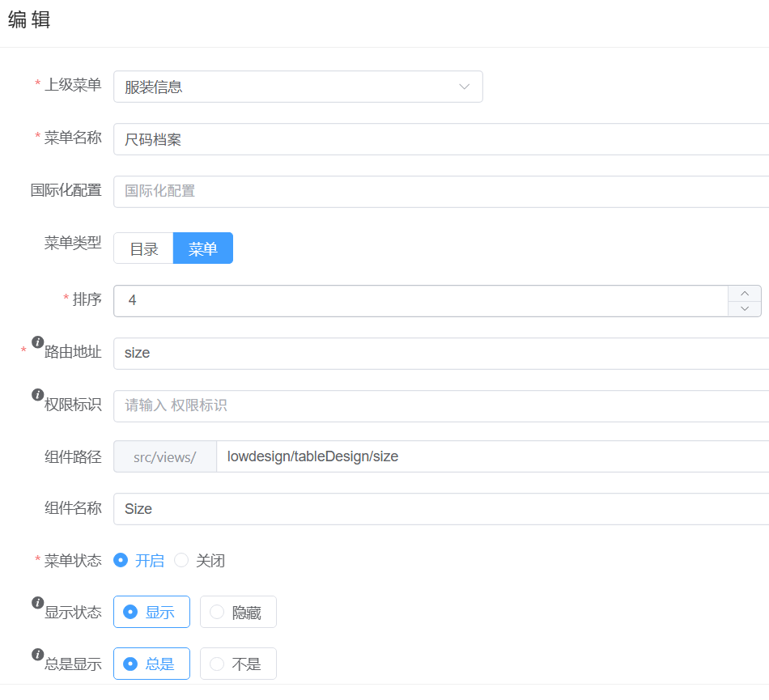Screen dimensions: 769x700
Task: Select 菜单 menu type
Action: tap(203, 248)
